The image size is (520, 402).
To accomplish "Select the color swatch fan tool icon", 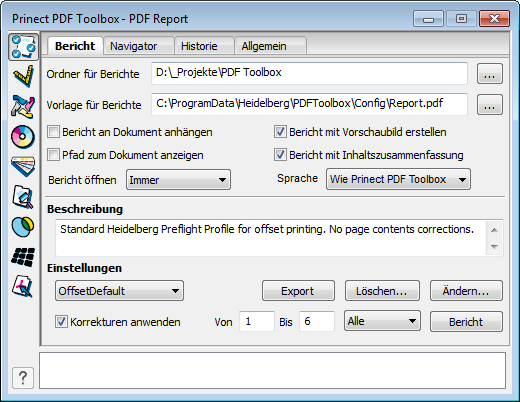I will coord(23,166).
